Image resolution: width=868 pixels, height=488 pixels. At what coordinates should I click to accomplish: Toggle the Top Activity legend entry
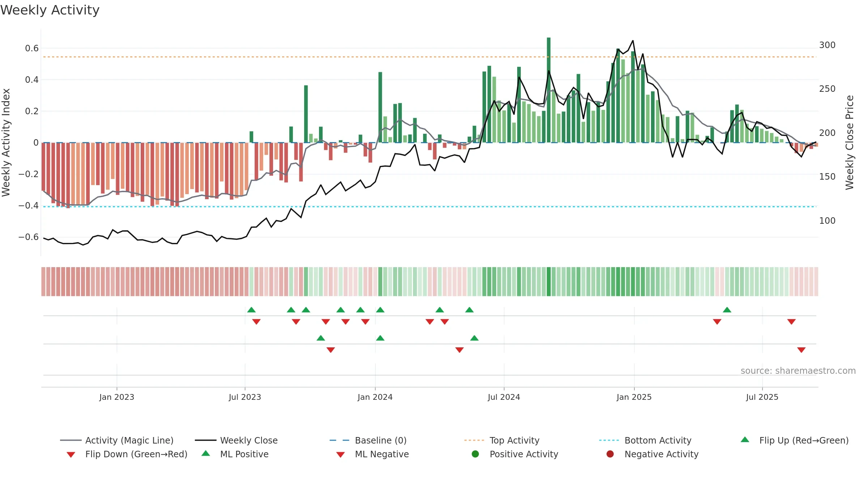(x=502, y=440)
